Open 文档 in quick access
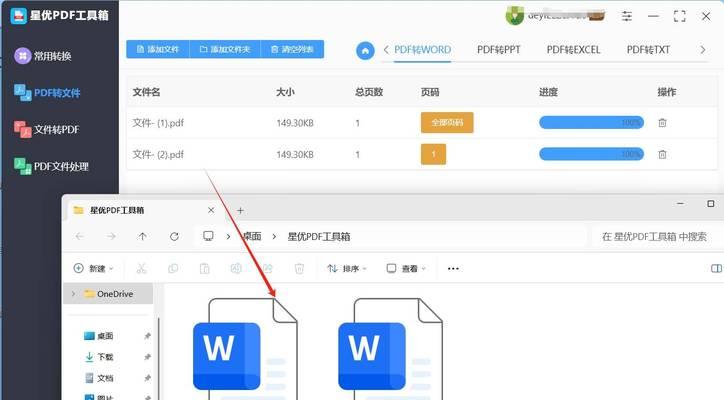The height and width of the screenshot is (400, 724). [98, 378]
